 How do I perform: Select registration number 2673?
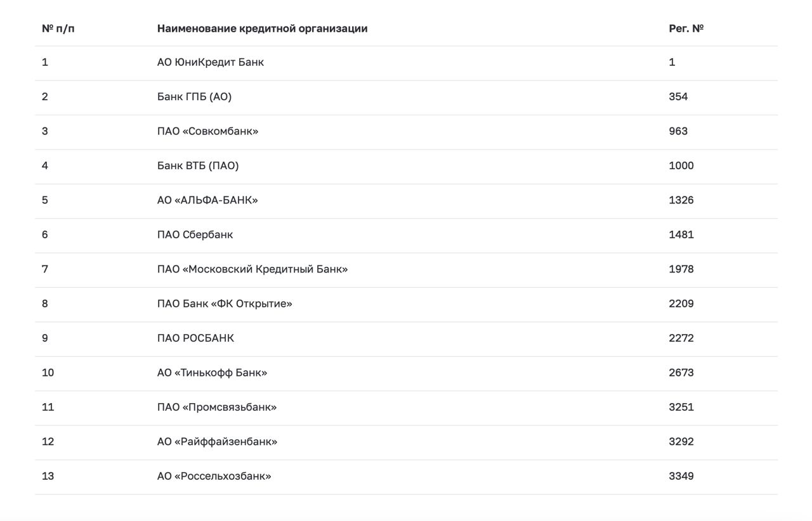[681, 373]
